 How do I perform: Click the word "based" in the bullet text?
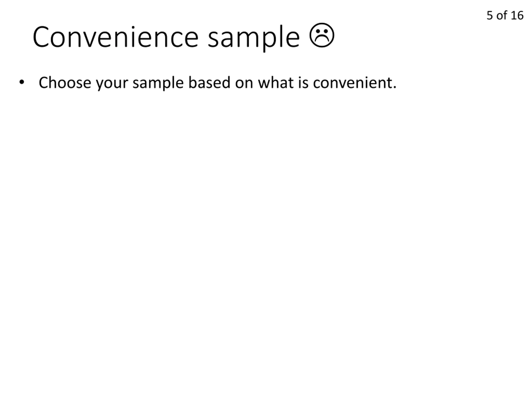(209, 83)
